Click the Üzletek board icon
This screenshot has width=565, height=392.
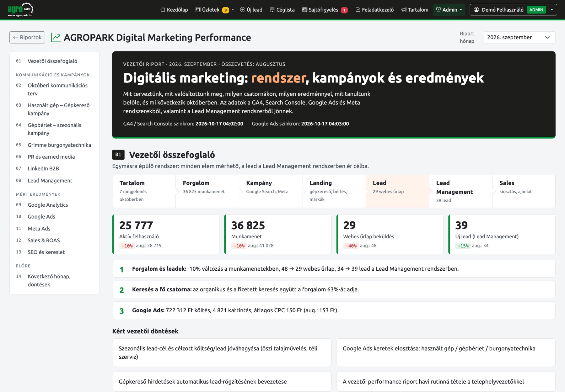pos(198,10)
